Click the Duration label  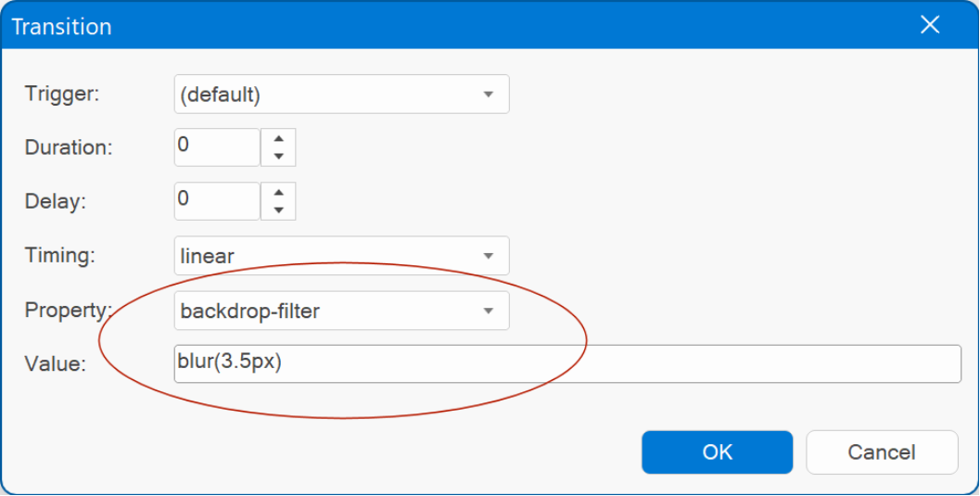point(69,147)
